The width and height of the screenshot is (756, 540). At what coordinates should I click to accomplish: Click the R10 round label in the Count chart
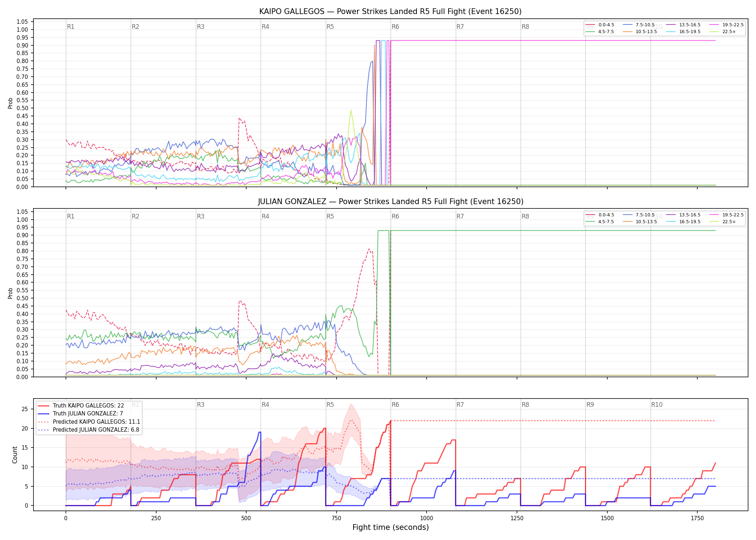657,405
